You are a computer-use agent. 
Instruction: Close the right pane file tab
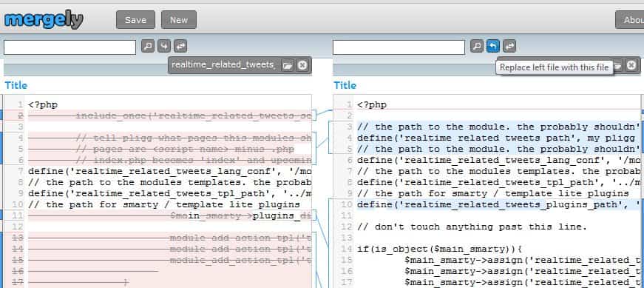tap(631, 65)
